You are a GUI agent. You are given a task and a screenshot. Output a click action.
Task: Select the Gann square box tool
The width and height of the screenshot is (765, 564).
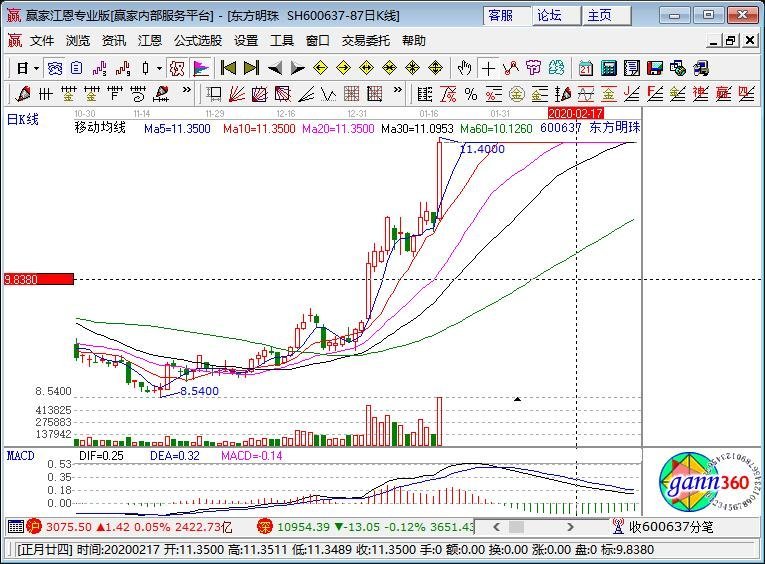(260, 93)
